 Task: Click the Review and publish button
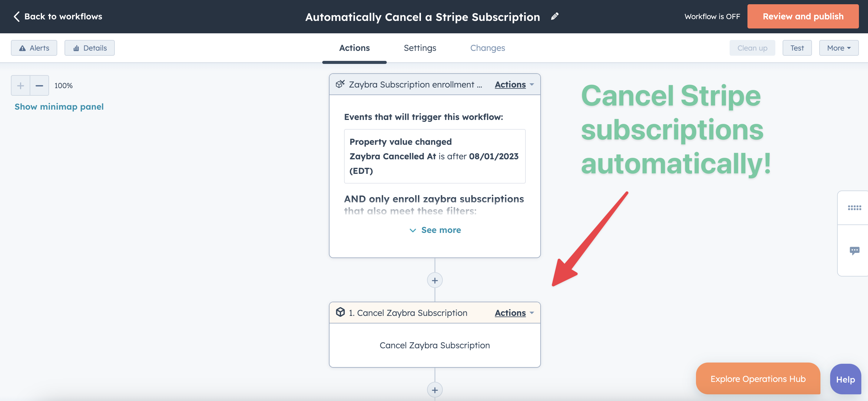pyautogui.click(x=803, y=17)
